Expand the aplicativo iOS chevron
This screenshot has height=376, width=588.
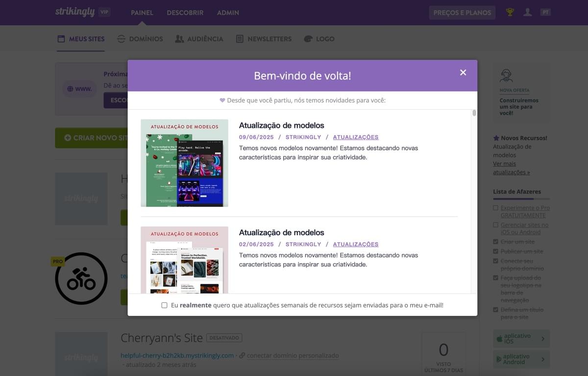coord(543,339)
